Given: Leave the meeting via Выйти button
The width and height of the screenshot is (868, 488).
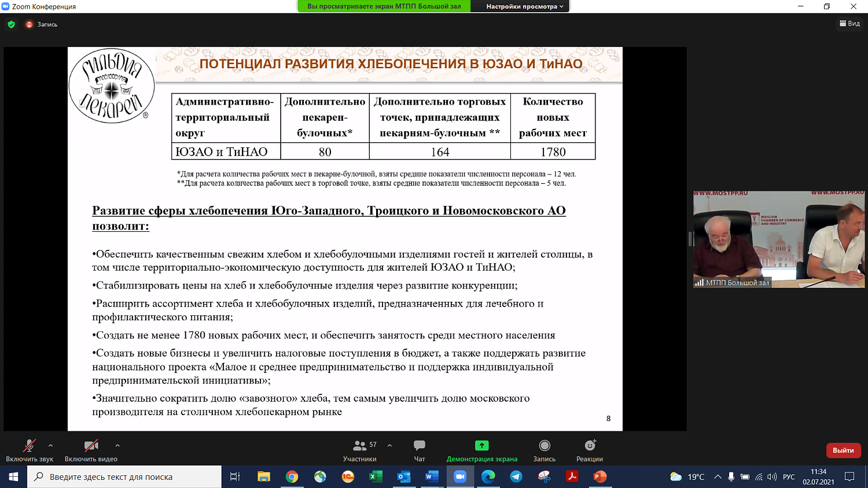Looking at the screenshot, I should click(844, 450).
